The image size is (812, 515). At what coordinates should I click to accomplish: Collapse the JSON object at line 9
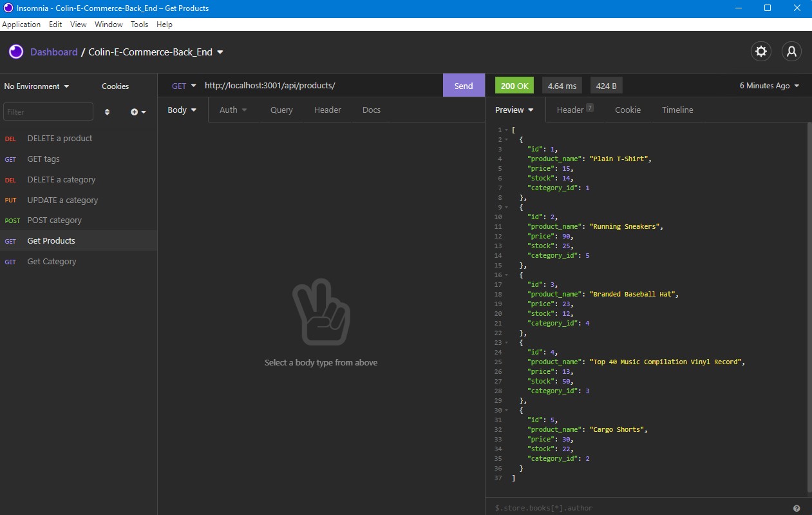pos(507,208)
